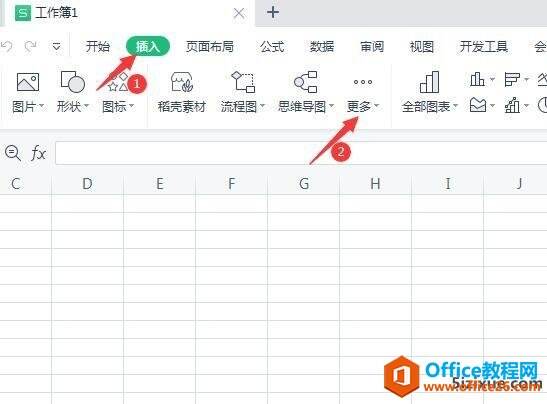547x404 pixels.
Task: Insert an area chart icon
Action: [478, 105]
